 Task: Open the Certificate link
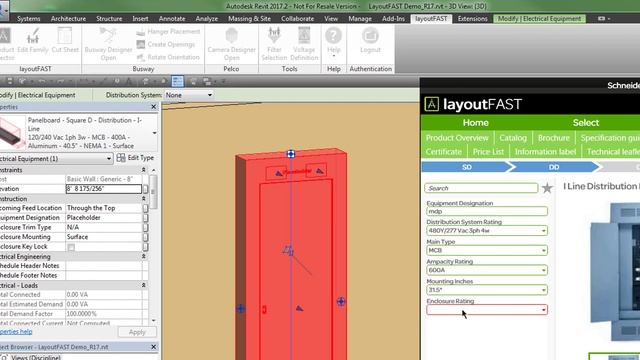(444, 152)
